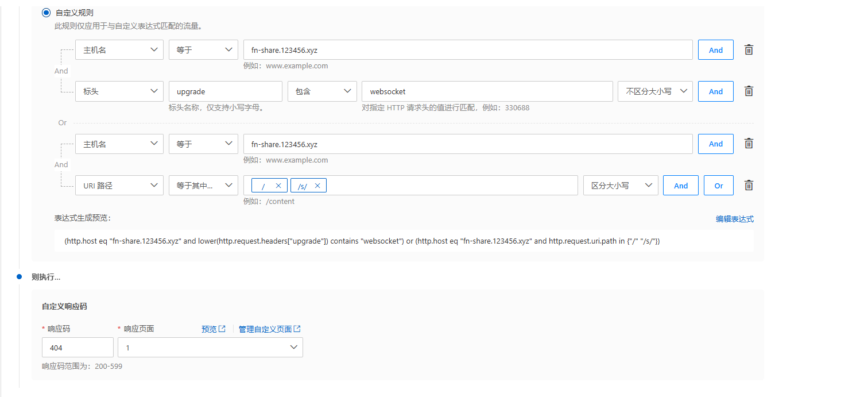Screen dimensions: 868x397
Task: Open the 标头 field type dropdown
Action: (x=119, y=91)
